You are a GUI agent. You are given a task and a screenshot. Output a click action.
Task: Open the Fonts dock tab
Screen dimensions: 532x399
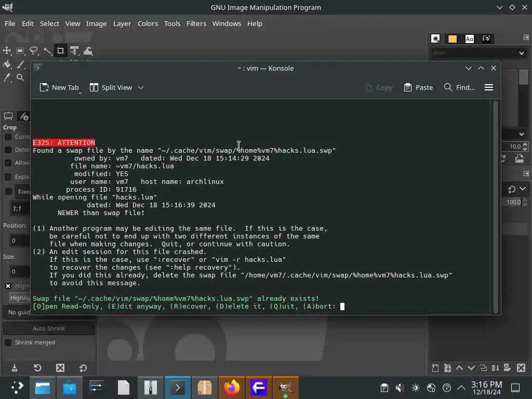469,38
